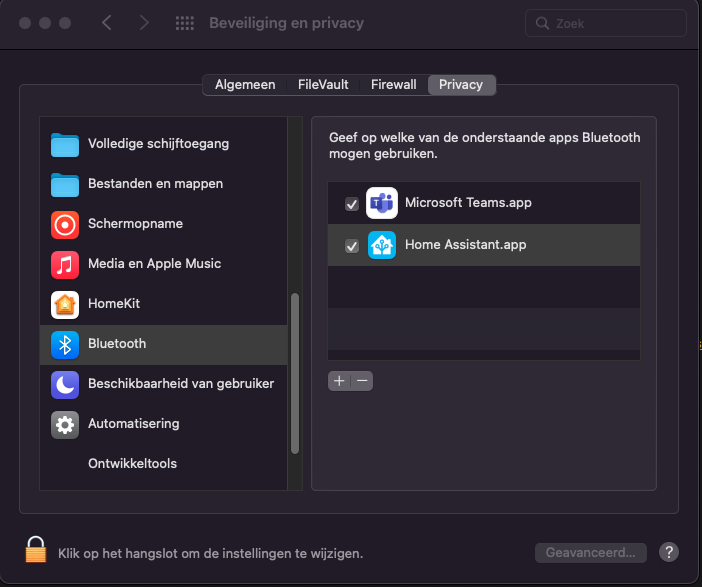Screen dimensions: 702x587
Task: Click the Automatisering gear icon
Action: (65, 424)
